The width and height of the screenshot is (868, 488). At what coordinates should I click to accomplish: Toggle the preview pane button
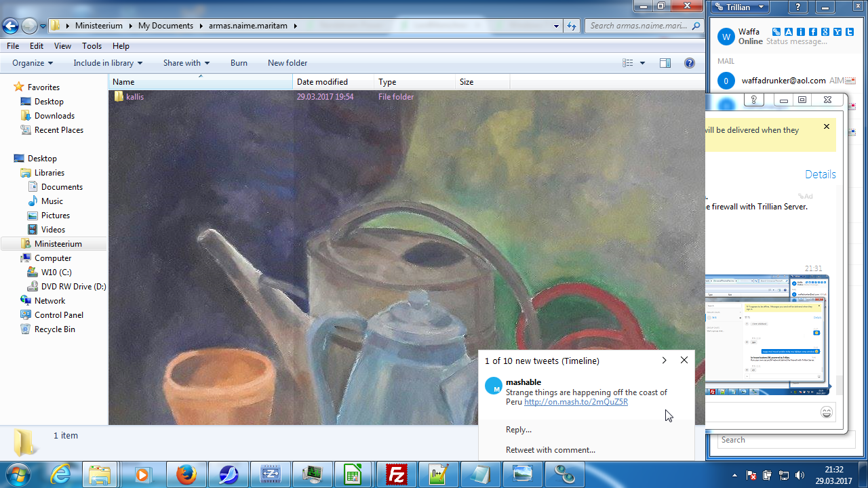point(665,63)
